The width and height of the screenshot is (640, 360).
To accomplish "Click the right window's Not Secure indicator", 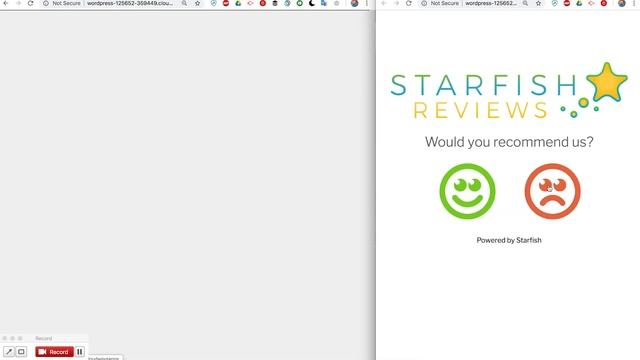I will point(440,3).
